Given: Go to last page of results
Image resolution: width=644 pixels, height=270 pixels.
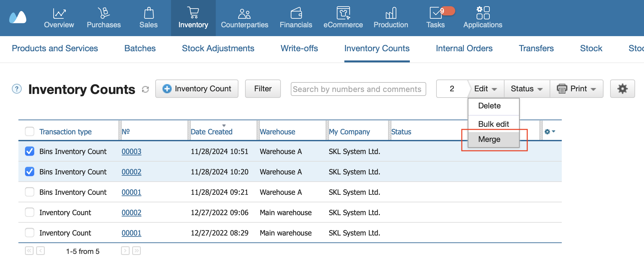Looking at the screenshot, I should (x=136, y=251).
